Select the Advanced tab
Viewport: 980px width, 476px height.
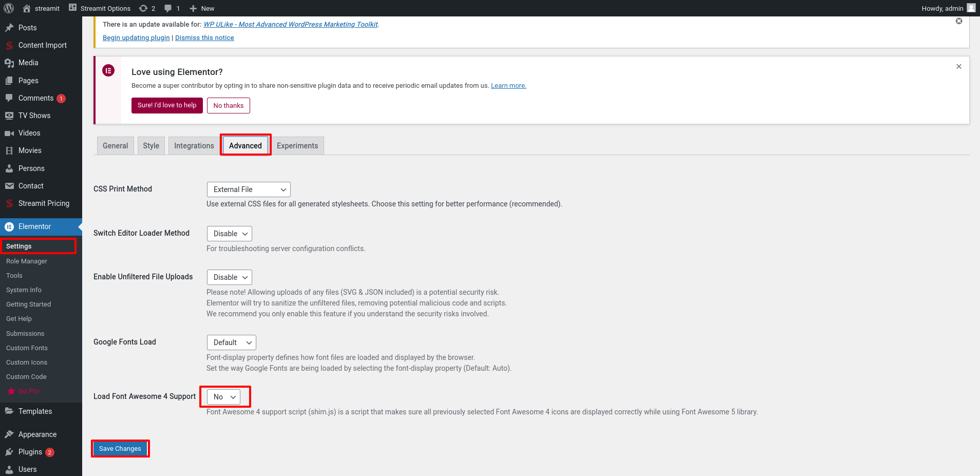coord(246,146)
